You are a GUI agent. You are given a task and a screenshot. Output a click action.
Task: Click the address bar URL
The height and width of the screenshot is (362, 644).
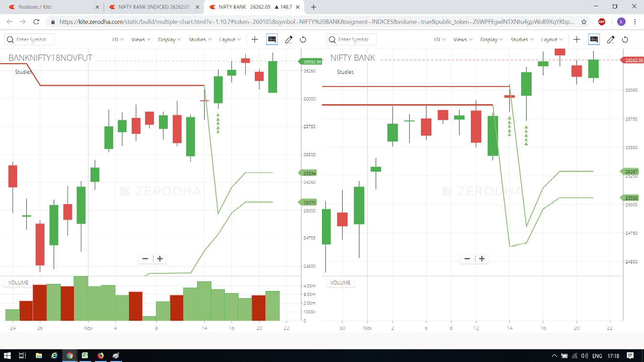(316, 22)
